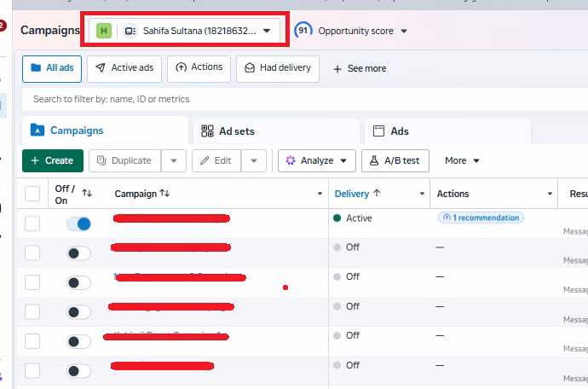Viewport: 588px width, 389px height.
Task: Switch to the Campaigns tab
Action: [105, 131]
